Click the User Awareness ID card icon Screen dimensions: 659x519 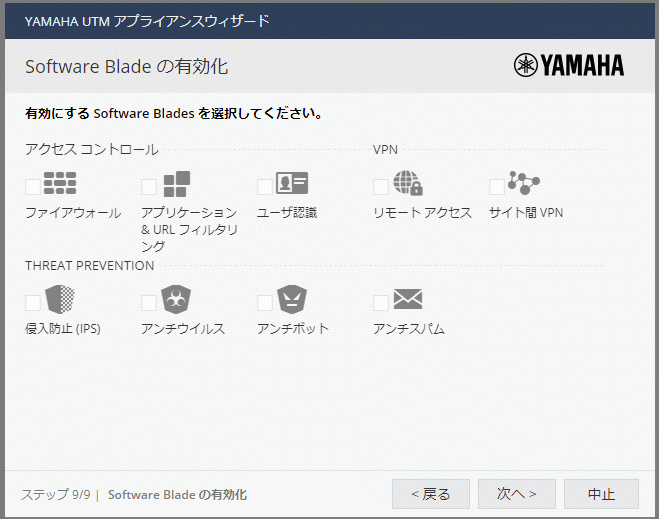tap(292, 183)
